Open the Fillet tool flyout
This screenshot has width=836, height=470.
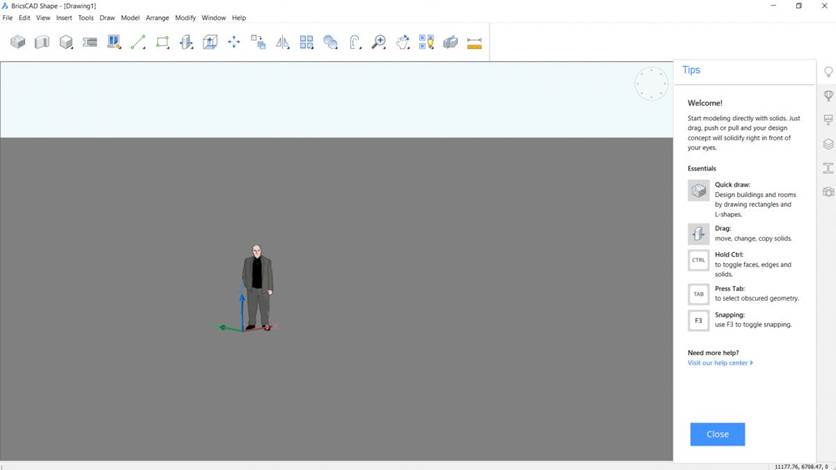click(355, 42)
